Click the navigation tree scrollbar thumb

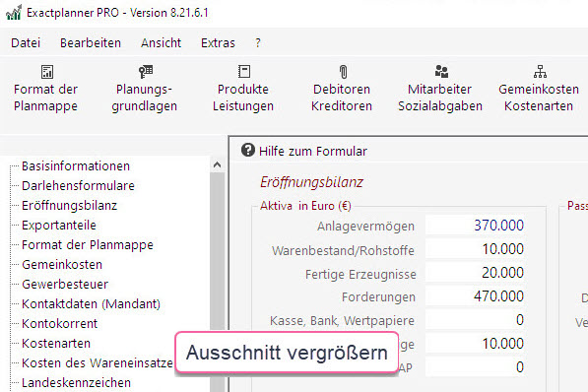pyautogui.click(x=217, y=282)
